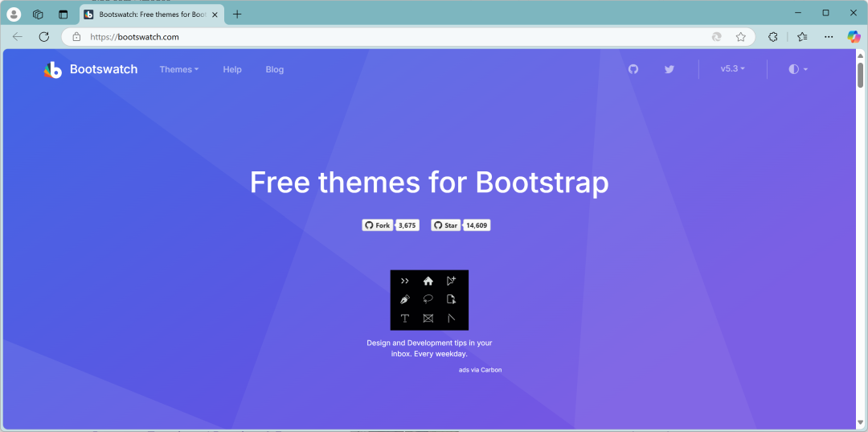
Task: Open the color mode theme toggle dropdown
Action: point(798,69)
